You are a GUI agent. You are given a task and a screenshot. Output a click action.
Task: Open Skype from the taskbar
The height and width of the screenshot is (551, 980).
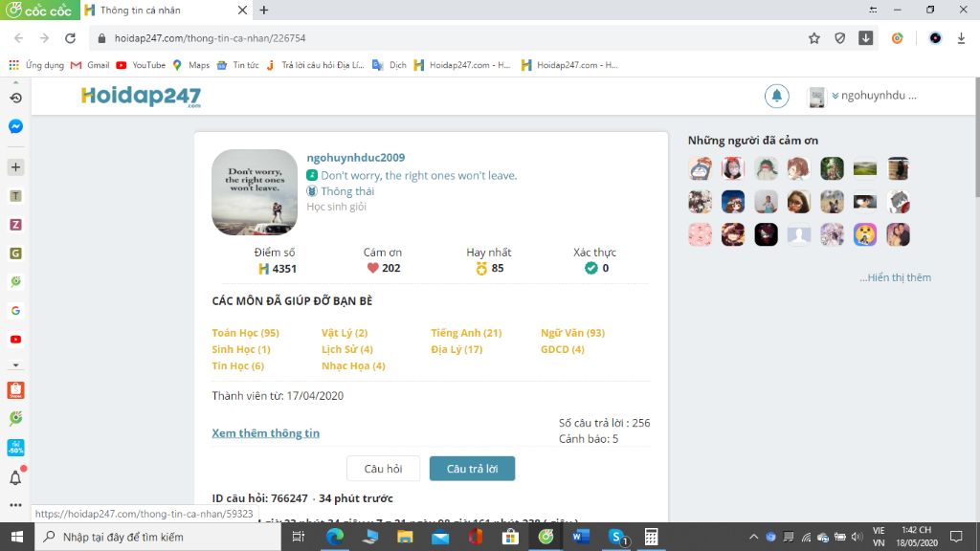(x=616, y=537)
